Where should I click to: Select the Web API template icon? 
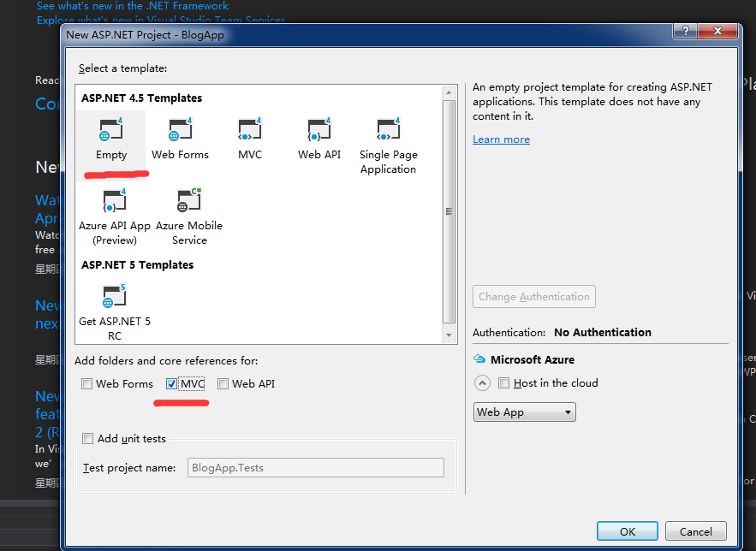(319, 129)
